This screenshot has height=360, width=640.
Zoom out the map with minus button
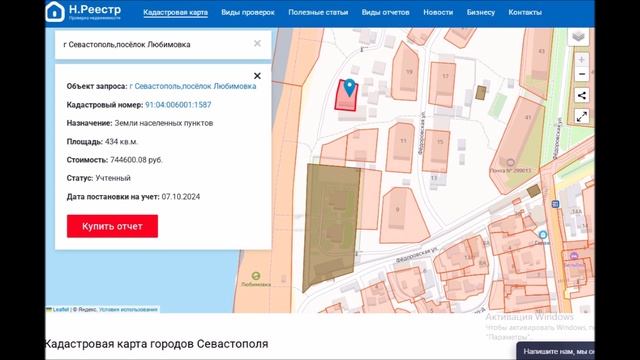(x=582, y=74)
